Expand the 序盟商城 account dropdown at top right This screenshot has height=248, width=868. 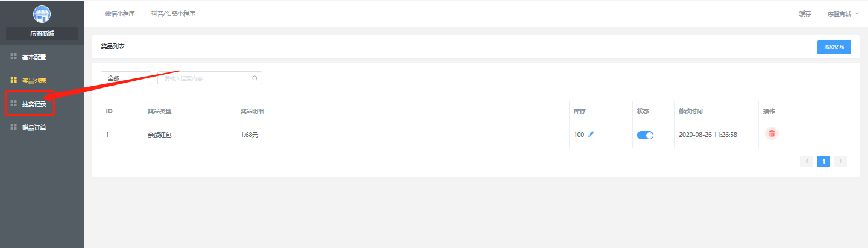(x=843, y=14)
